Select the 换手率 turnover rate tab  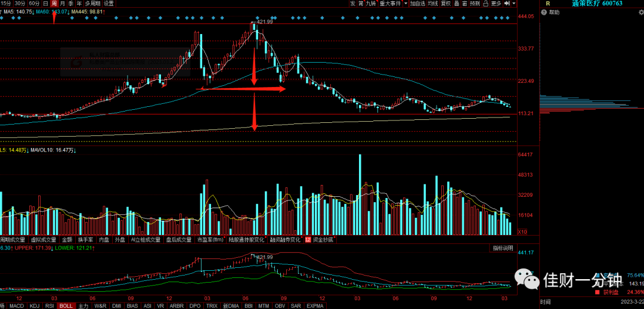[x=85, y=239]
